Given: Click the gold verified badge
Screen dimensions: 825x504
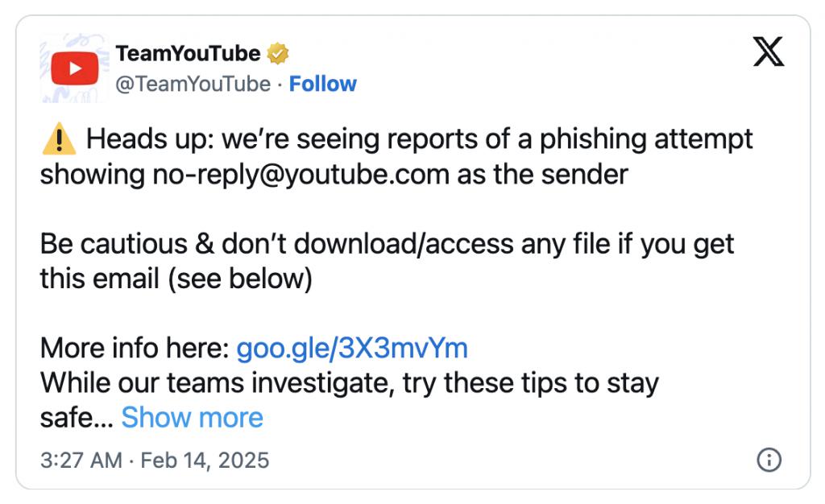Looking at the screenshot, I should [x=278, y=54].
